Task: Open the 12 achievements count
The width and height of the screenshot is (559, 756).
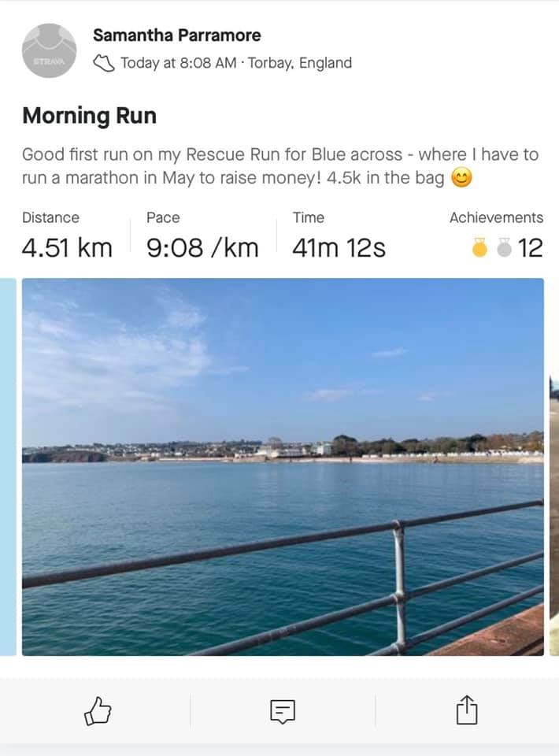Action: pyautogui.click(x=531, y=248)
